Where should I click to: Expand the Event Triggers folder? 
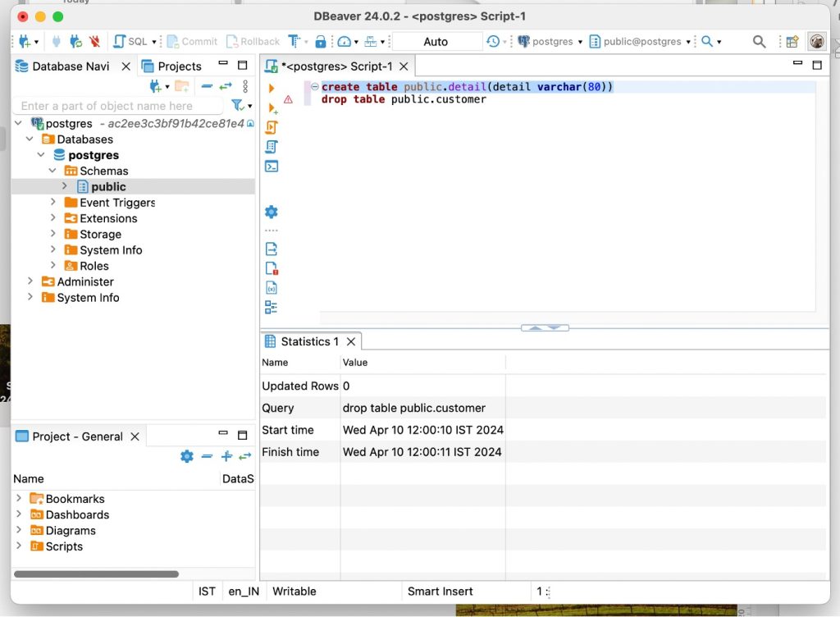tap(53, 202)
